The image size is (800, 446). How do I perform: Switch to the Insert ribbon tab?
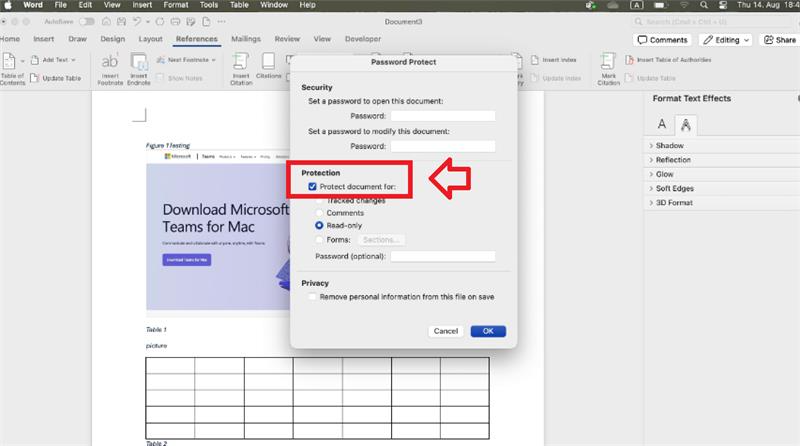click(43, 39)
